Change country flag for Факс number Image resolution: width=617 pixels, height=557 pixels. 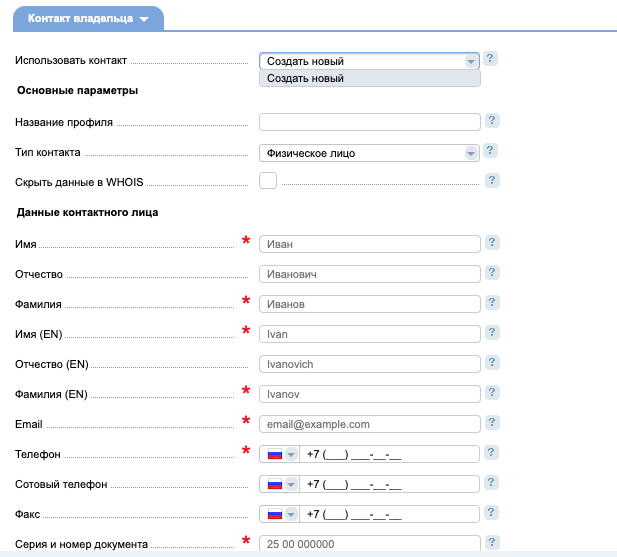pyautogui.click(x=281, y=514)
